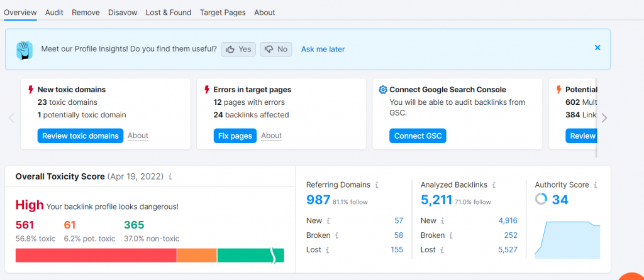Screen dimensions: 644x280
Task: Answer Yes to Profile Insights survey
Action: pos(238,49)
